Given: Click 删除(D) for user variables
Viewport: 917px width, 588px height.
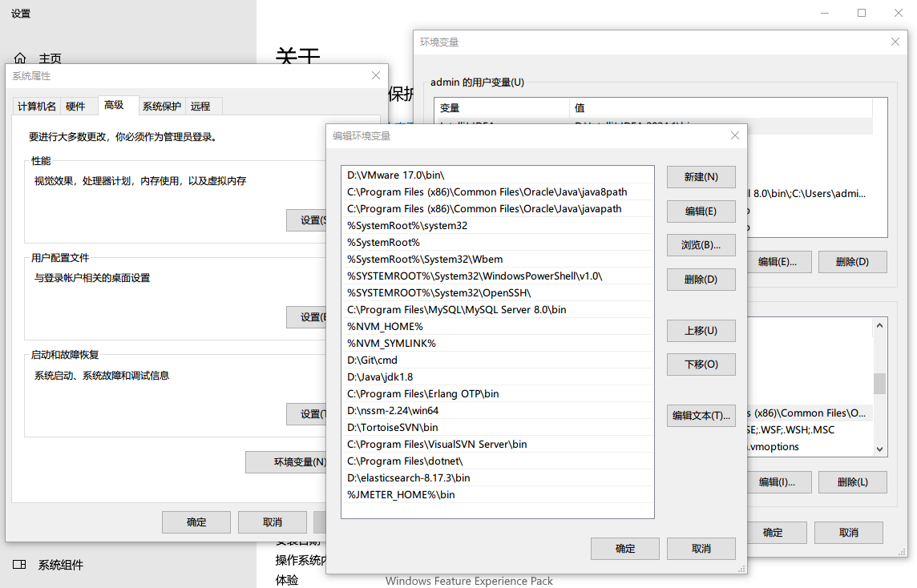Looking at the screenshot, I should (x=853, y=262).
